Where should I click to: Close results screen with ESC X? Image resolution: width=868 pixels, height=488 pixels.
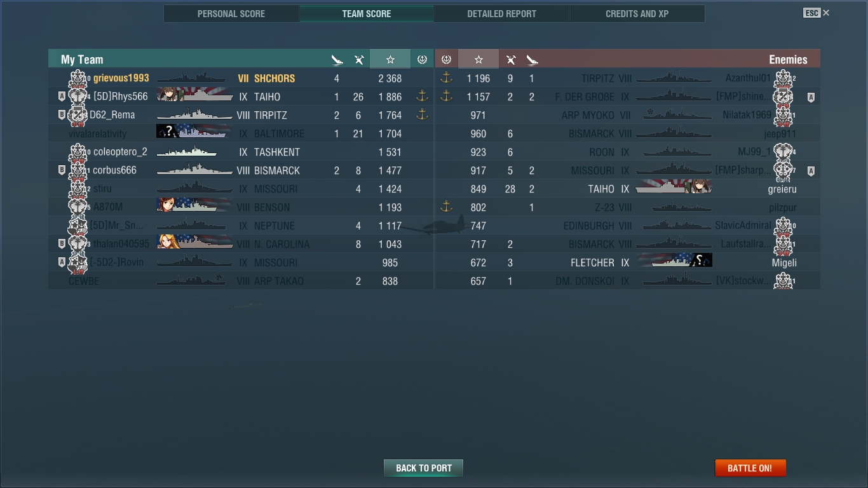click(x=817, y=13)
